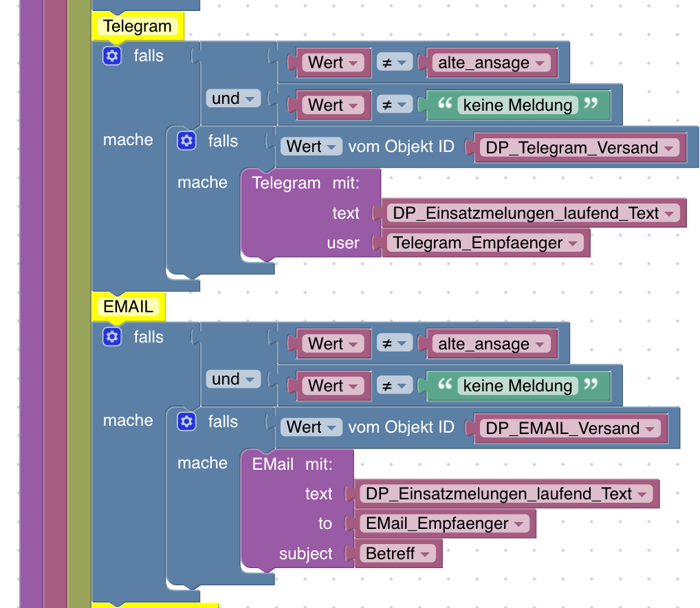Click the 'user' label in Telegram block
The image size is (700, 608).
(x=343, y=243)
